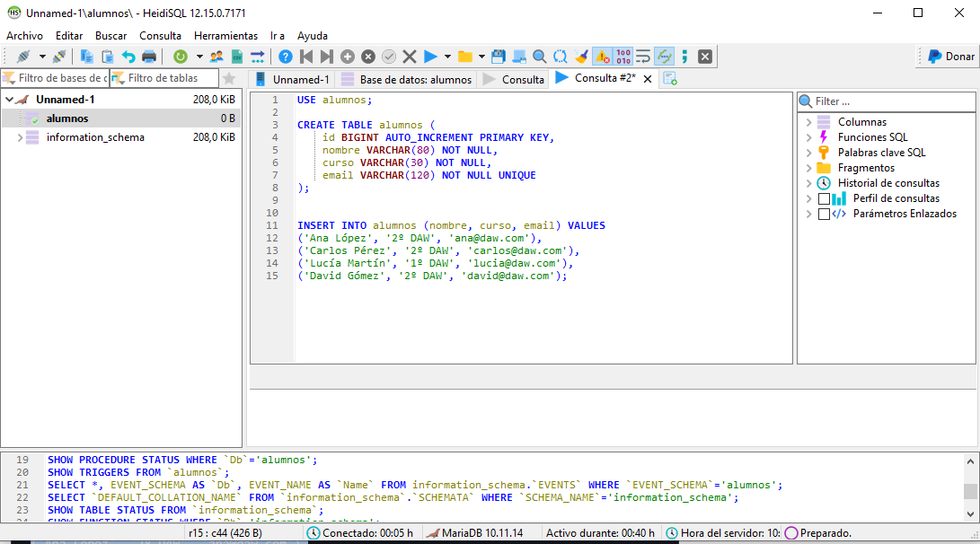The height and width of the screenshot is (544, 980).
Task: Close the Consulta #2 tab
Action: [648, 79]
